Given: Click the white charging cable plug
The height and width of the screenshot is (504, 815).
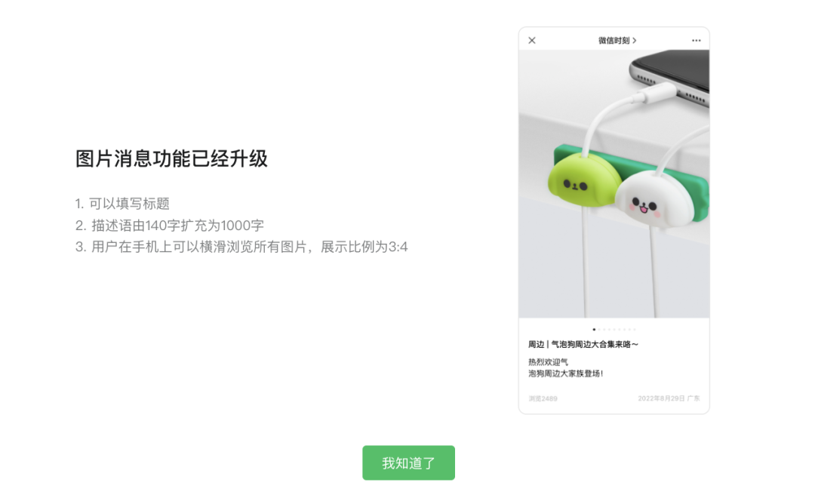Looking at the screenshot, I should [656, 94].
